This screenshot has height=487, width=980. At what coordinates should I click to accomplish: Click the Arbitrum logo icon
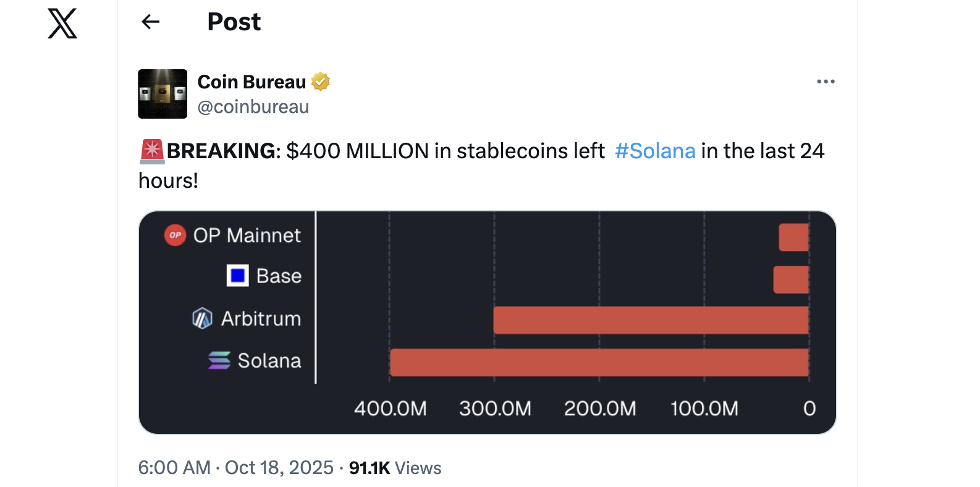click(x=202, y=318)
